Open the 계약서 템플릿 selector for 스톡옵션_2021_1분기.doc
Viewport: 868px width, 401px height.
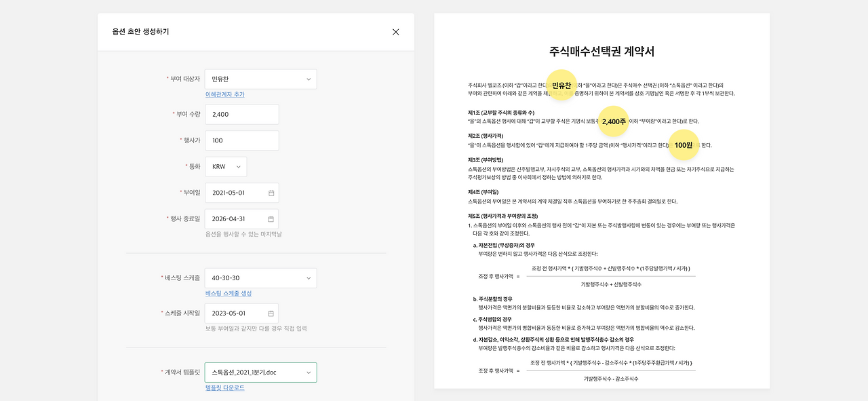(260, 372)
